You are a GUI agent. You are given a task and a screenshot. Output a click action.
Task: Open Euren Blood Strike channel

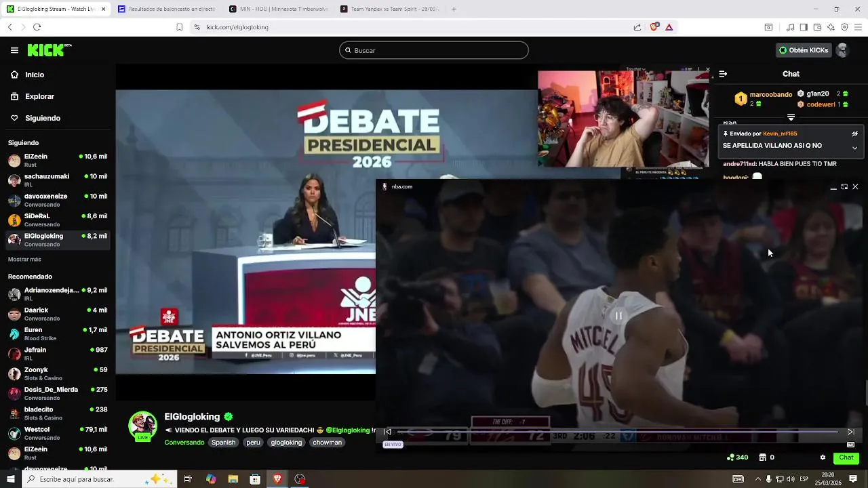58,333
